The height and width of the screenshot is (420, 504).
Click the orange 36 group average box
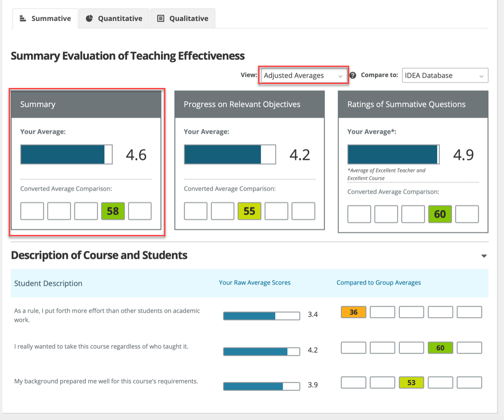[353, 312]
